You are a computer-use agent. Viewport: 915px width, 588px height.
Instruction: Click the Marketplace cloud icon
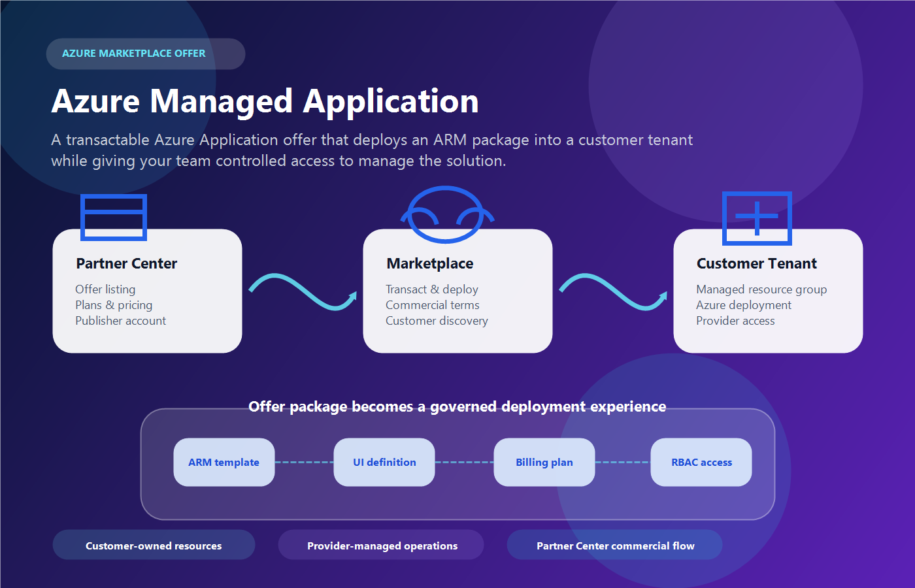point(447,215)
